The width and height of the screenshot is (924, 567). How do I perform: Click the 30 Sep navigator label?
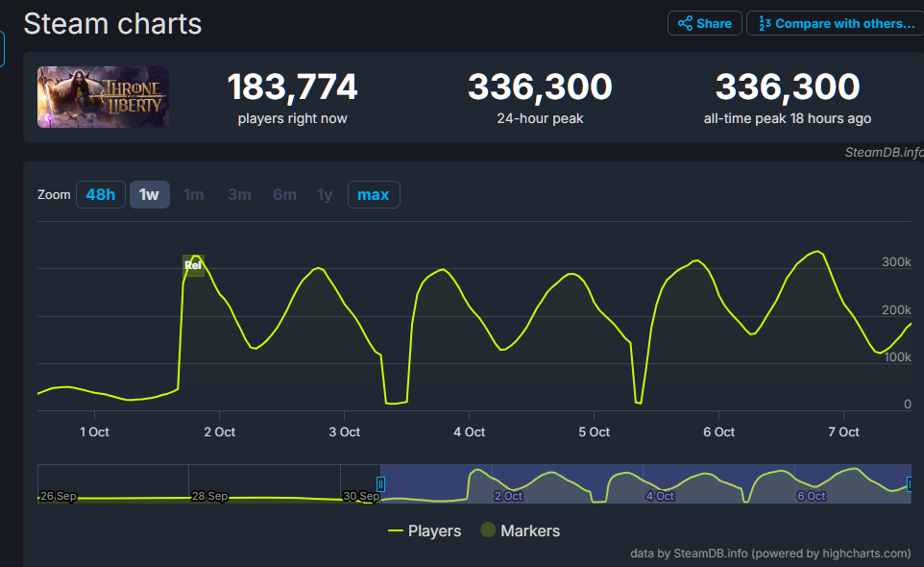361,496
